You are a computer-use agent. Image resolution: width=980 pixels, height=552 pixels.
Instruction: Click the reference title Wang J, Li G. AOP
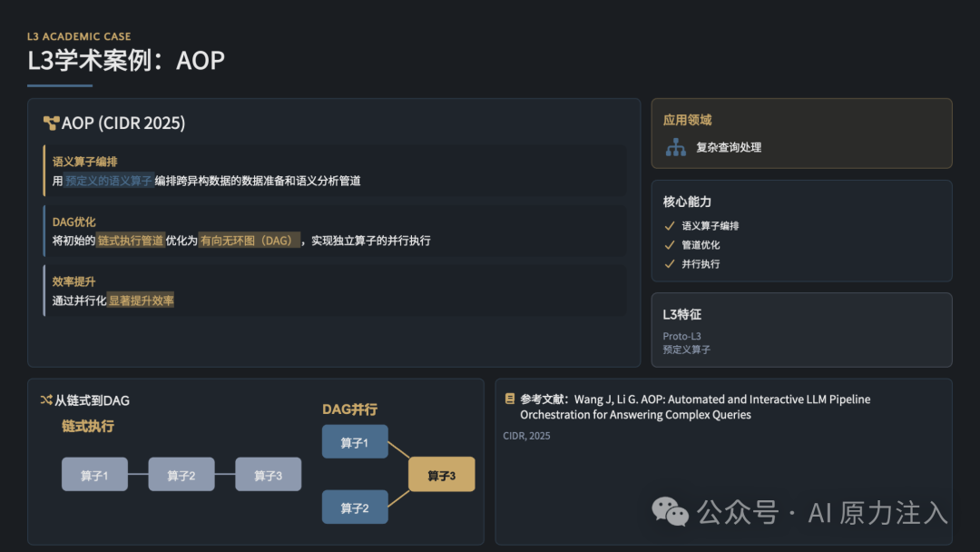coord(695,407)
